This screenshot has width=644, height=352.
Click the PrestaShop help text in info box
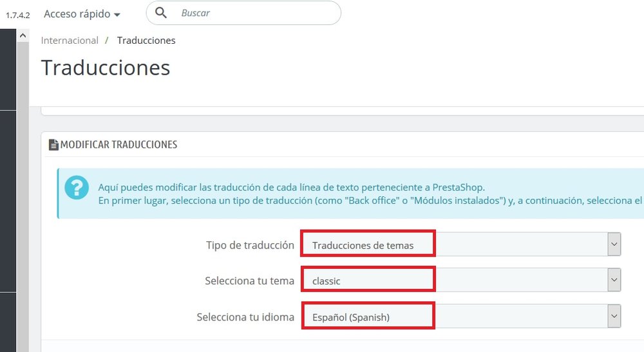click(x=291, y=188)
